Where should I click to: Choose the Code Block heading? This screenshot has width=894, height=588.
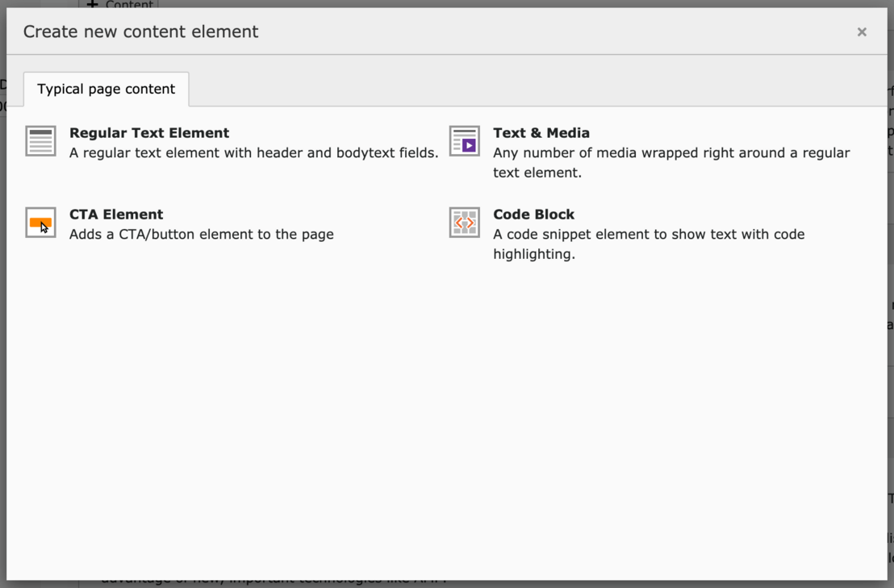click(533, 214)
